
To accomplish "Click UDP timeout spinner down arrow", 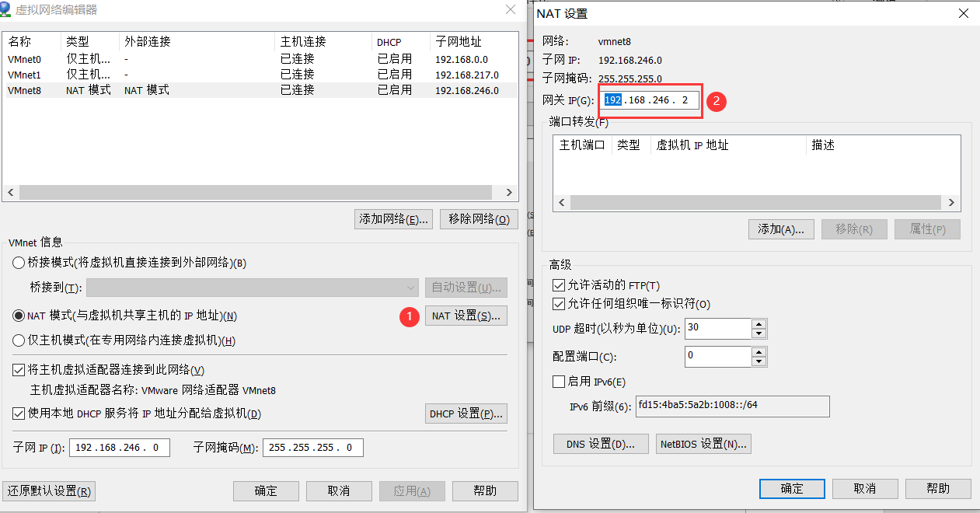I will click(x=759, y=333).
